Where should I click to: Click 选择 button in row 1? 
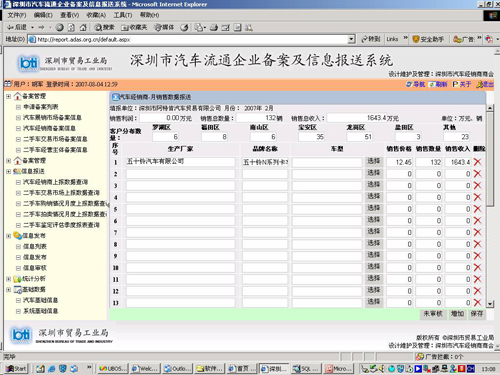(373, 161)
